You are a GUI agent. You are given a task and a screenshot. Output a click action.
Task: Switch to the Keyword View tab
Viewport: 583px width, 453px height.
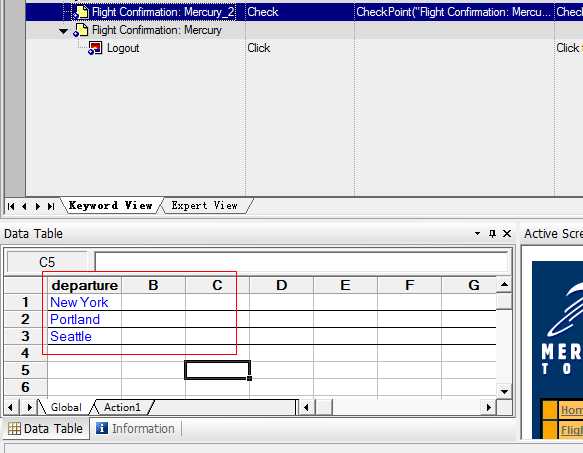click(x=111, y=205)
